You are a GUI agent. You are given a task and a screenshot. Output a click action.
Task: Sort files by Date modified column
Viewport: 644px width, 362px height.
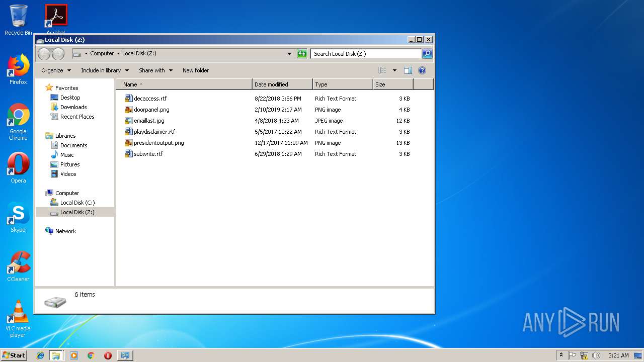point(282,84)
